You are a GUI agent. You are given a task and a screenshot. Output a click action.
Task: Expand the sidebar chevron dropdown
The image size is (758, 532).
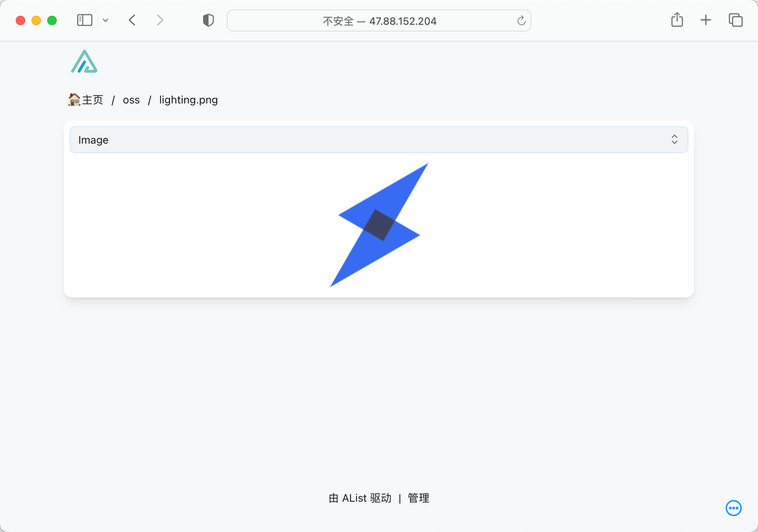105,20
